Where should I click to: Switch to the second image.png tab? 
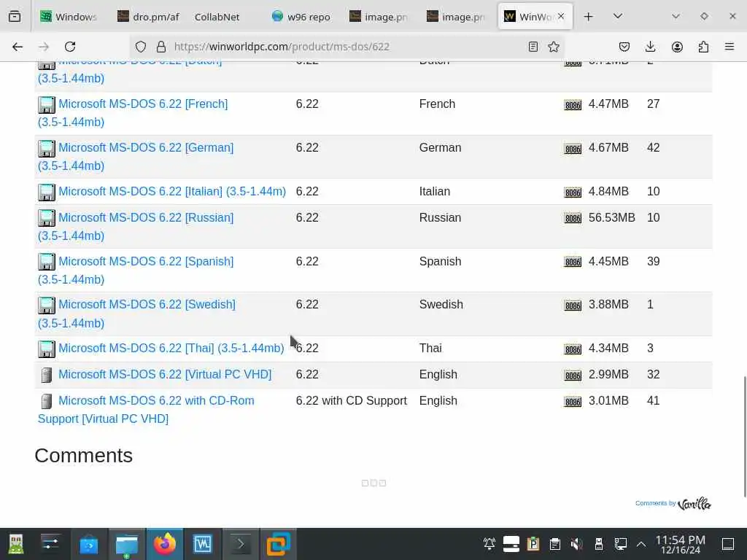coord(457,17)
